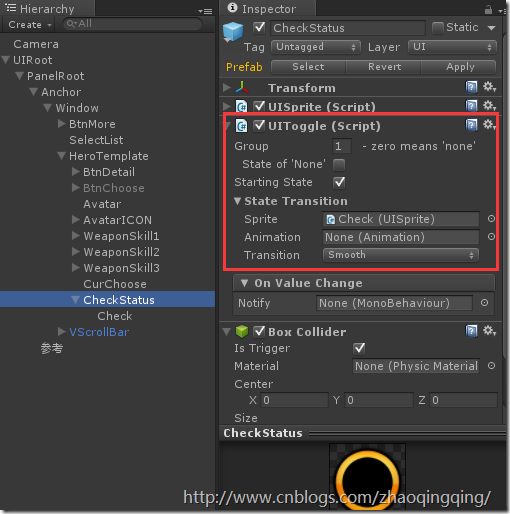Screen dimensions: 510x514
Task: Expand the UISprite script component
Action: click(x=227, y=106)
